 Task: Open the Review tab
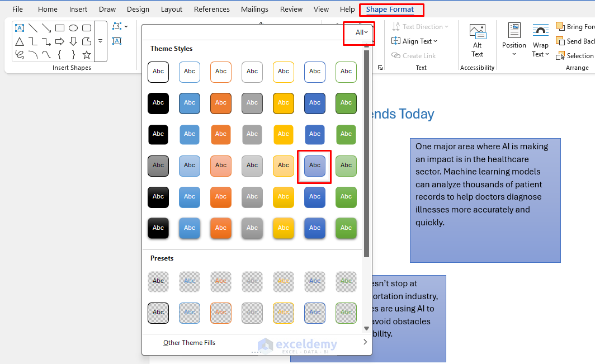coord(291,9)
